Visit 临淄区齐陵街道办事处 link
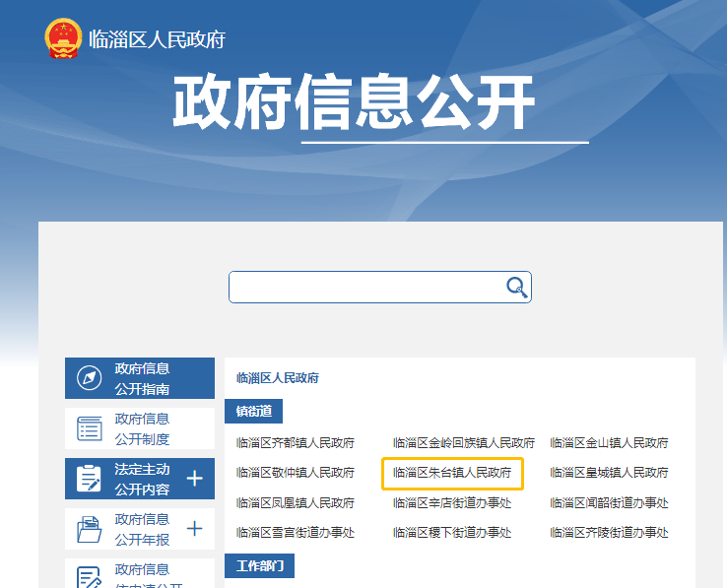 (x=609, y=532)
